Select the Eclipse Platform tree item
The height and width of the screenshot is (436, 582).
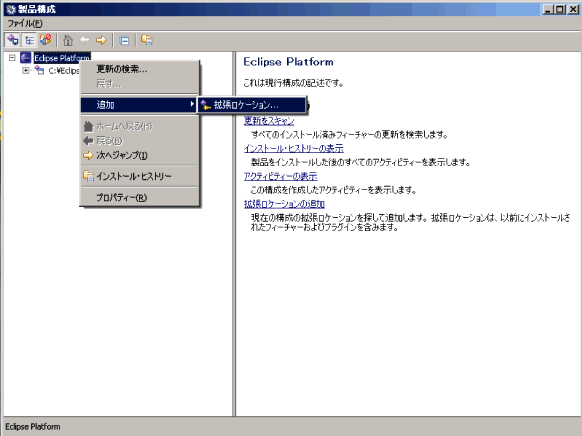coord(62,58)
